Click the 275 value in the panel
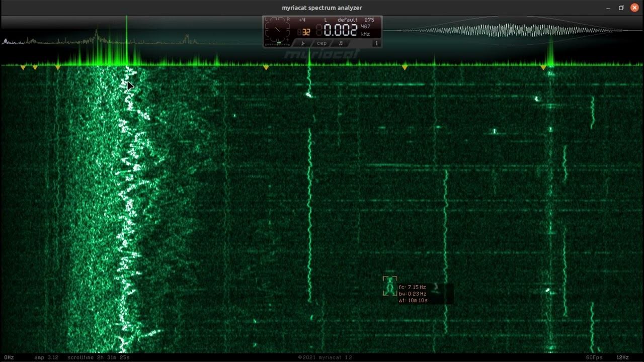Screen dimensions: 644x362 coord(369,20)
